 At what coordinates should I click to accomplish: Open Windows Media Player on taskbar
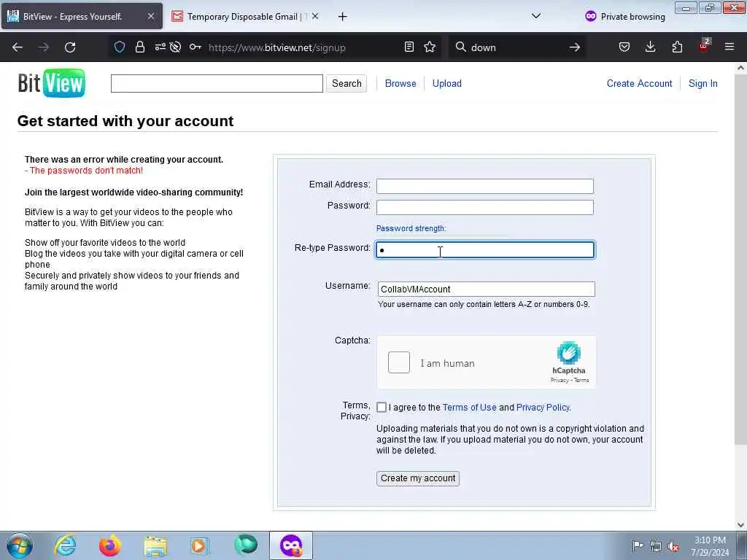(x=199, y=545)
